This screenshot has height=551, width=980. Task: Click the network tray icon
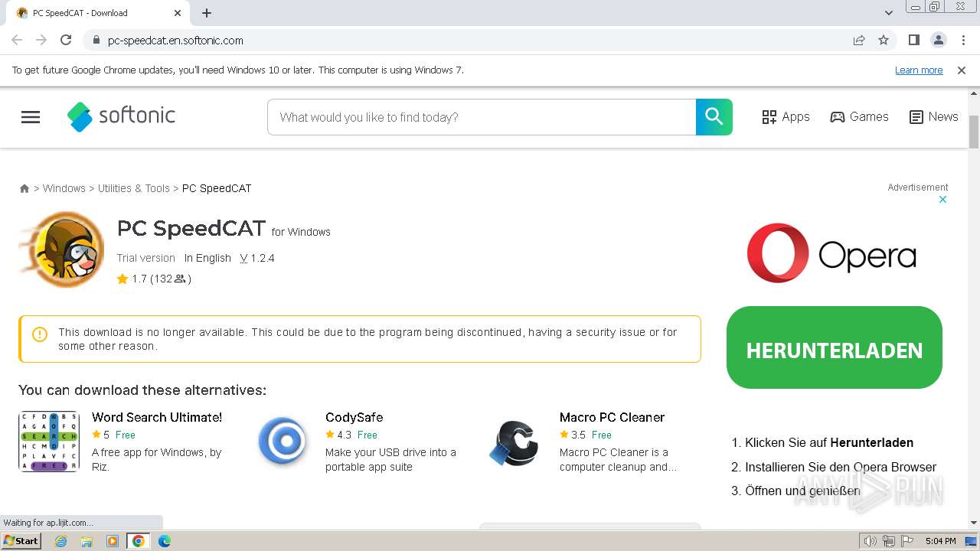click(x=889, y=541)
